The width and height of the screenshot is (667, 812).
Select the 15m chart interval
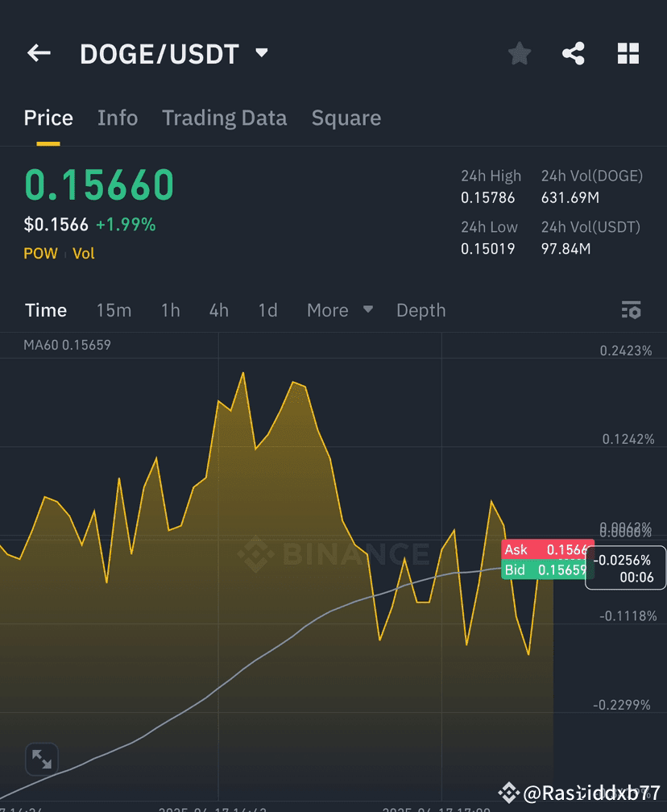[114, 310]
